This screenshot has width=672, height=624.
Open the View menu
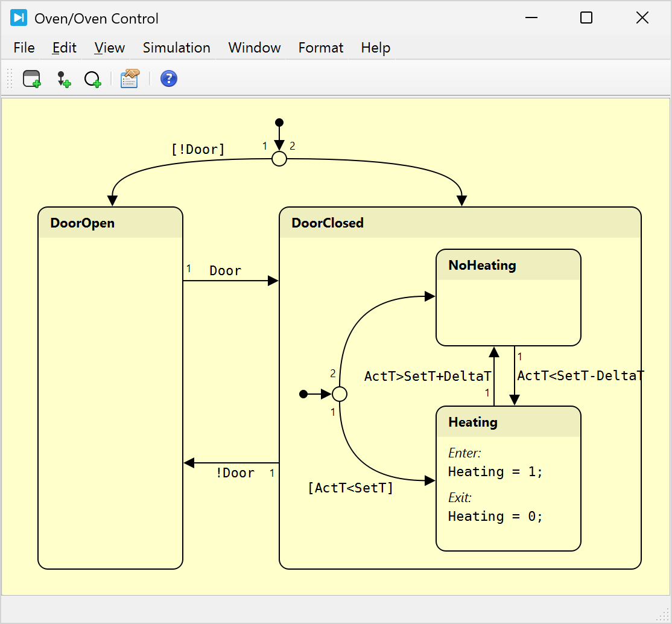coord(109,48)
